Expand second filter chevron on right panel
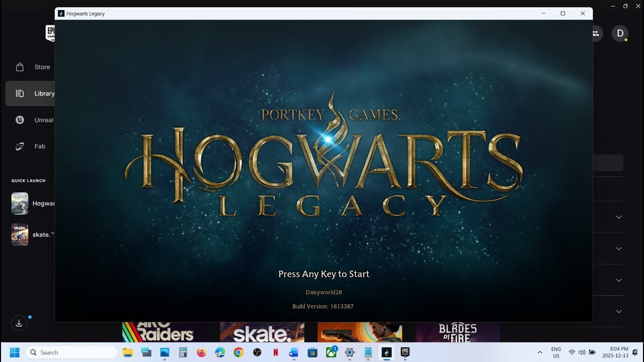This screenshot has width=644, height=362. (619, 248)
